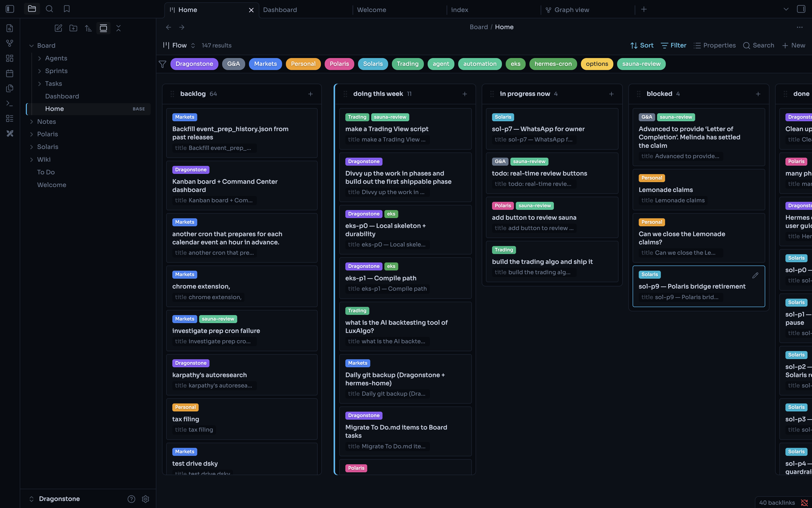Open the 40 backlinks status item

[777, 503]
